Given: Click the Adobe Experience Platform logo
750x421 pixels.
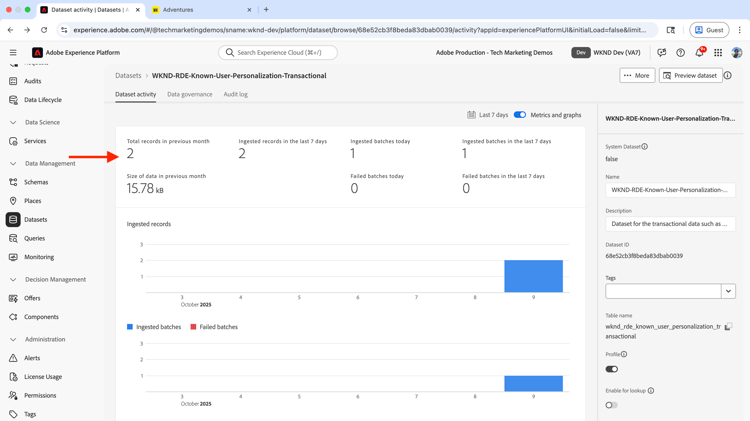Looking at the screenshot, I should point(37,53).
